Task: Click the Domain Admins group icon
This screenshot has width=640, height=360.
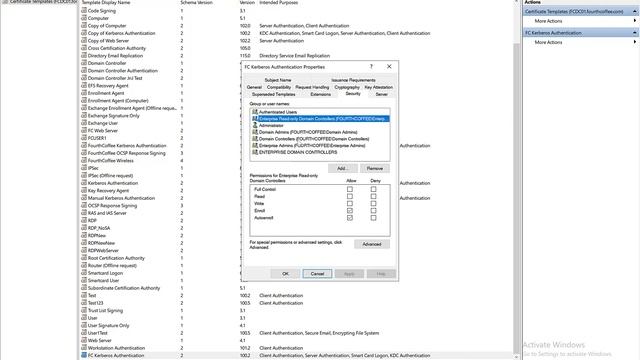Action: point(255,132)
